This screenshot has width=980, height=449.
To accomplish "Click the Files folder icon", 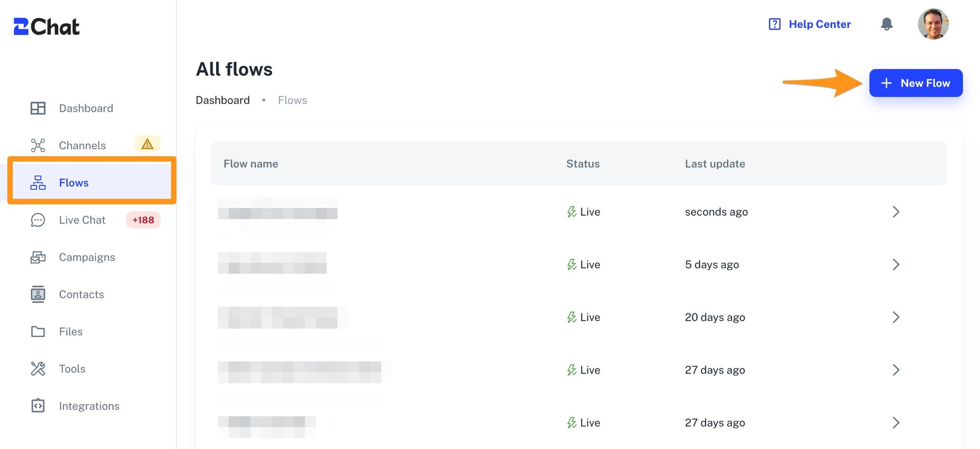I will pos(38,331).
